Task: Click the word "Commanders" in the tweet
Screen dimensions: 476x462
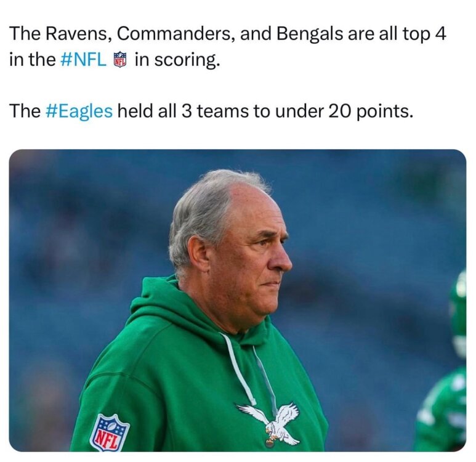Action: pyautogui.click(x=168, y=34)
